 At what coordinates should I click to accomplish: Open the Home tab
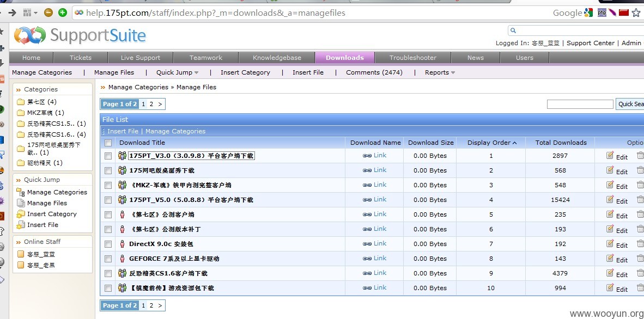[31, 58]
